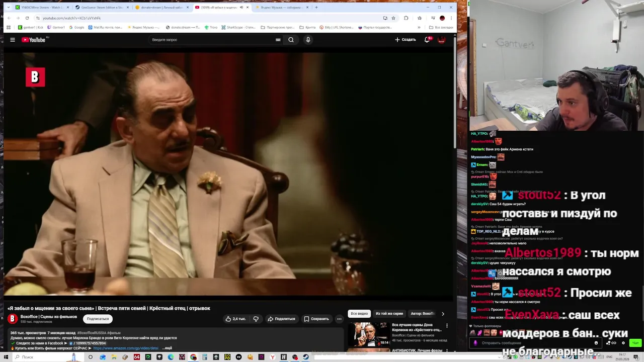The width and height of the screenshot is (644, 362).
Task: Open Steam from the taskbar
Action: point(306,357)
